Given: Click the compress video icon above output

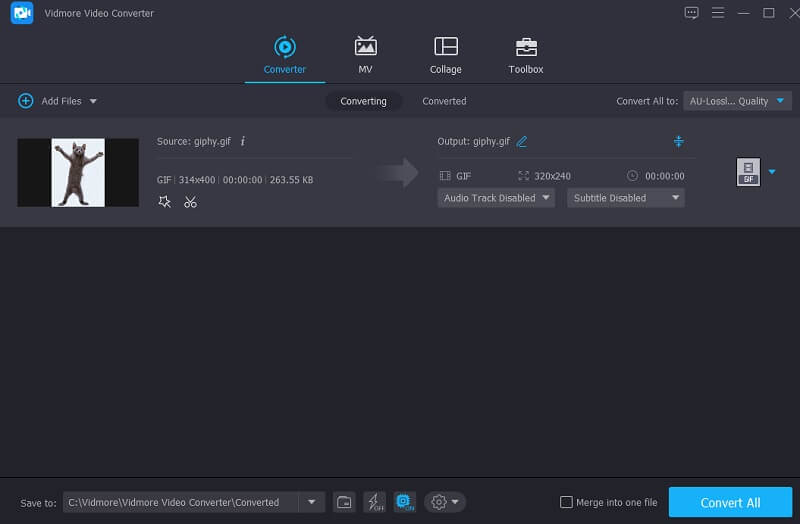Looking at the screenshot, I should point(678,142).
